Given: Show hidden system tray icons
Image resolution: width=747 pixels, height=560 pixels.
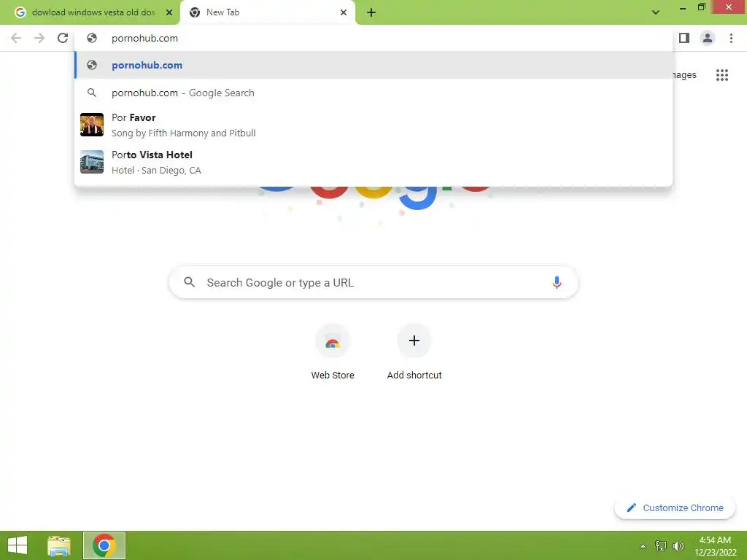Looking at the screenshot, I should click(643, 545).
